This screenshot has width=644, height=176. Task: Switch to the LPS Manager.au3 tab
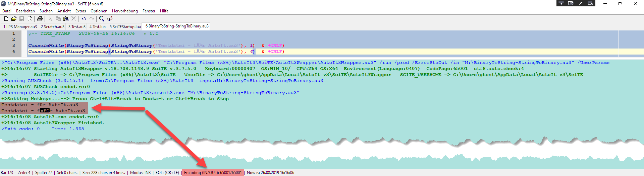(x=20, y=26)
